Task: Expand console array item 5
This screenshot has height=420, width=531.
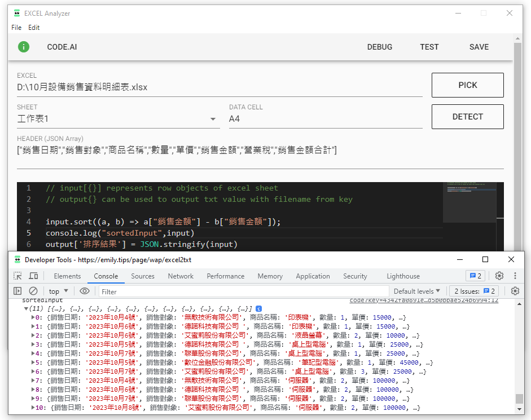Action: click(x=33, y=362)
